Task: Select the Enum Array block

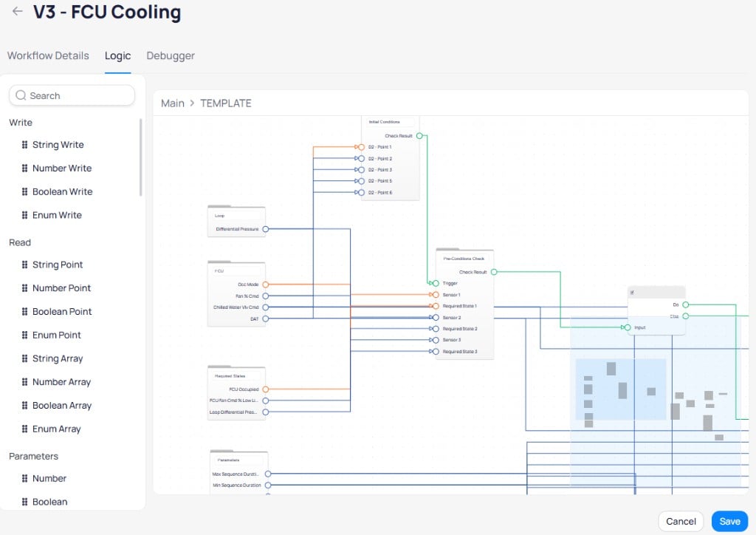Action: tap(56, 429)
